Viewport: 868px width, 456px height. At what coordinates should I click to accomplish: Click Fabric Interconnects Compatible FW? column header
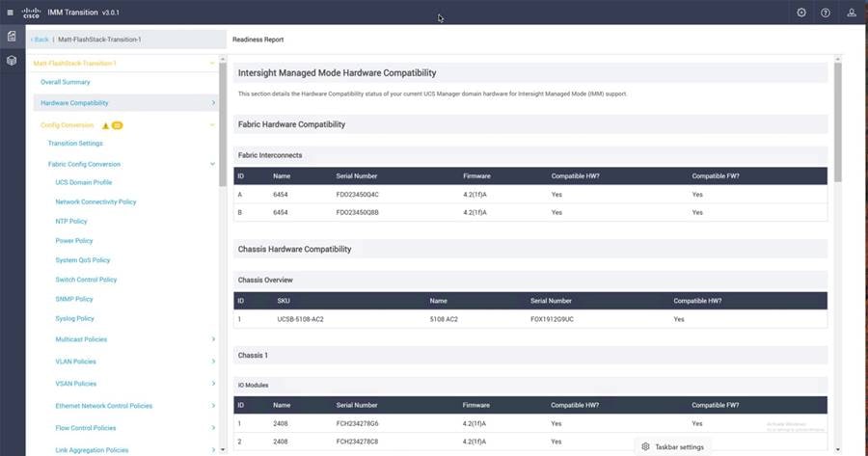(x=716, y=176)
